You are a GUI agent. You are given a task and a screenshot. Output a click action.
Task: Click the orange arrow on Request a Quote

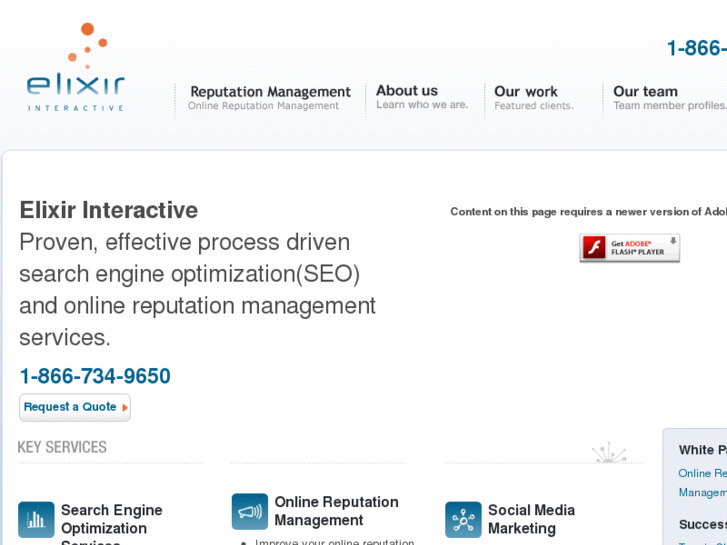point(125,408)
